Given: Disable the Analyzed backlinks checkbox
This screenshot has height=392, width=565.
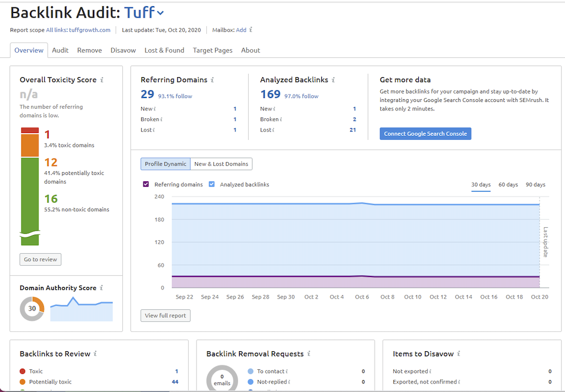Looking at the screenshot, I should 213,184.
